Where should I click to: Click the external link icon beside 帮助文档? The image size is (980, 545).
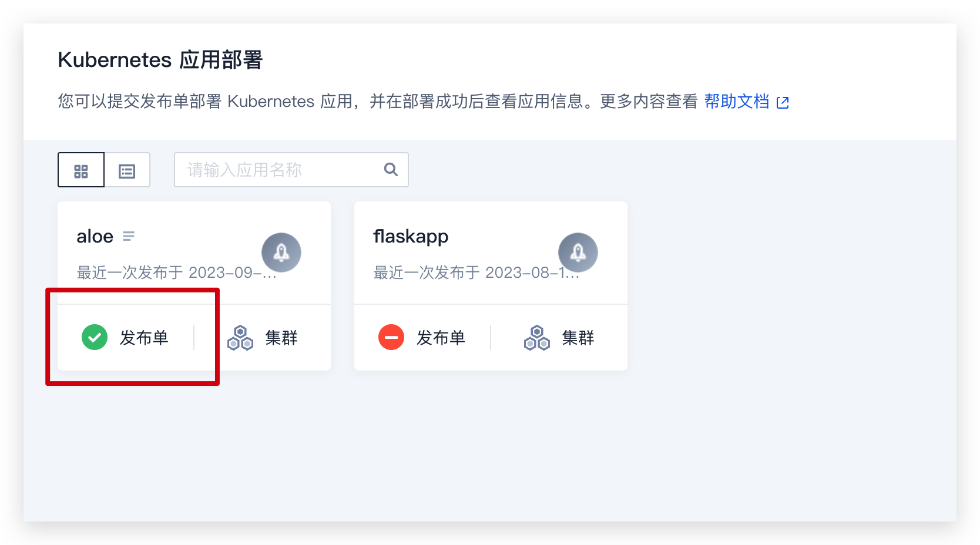(x=783, y=103)
